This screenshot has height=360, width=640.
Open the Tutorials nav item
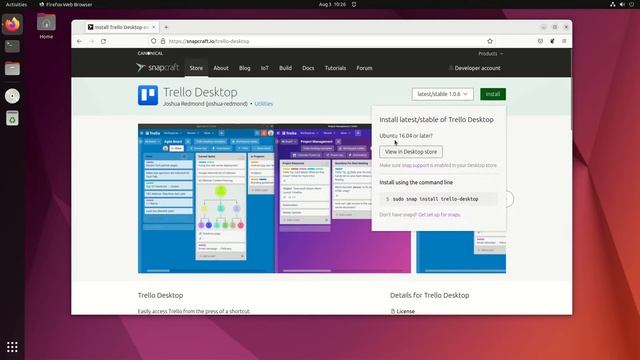(x=335, y=68)
